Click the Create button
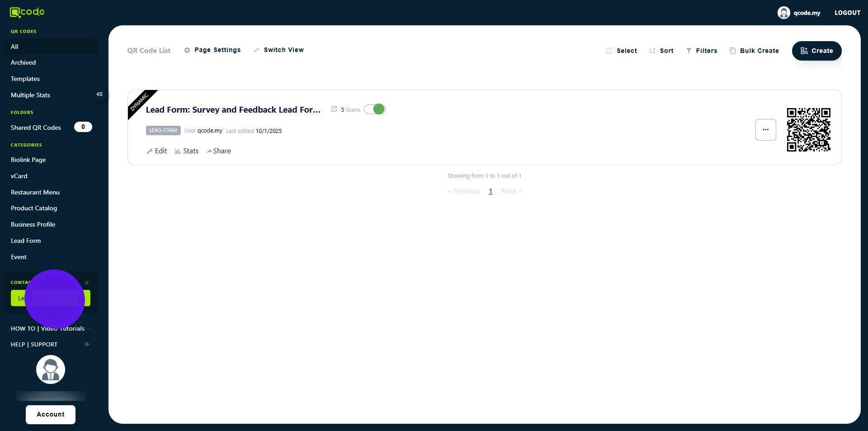Image resolution: width=868 pixels, height=431 pixels. [x=816, y=51]
